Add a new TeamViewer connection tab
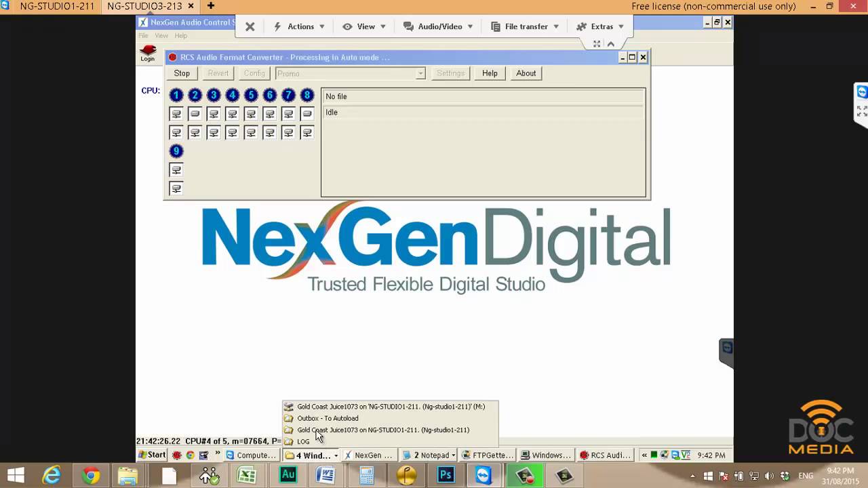This screenshot has height=488, width=868. [211, 6]
